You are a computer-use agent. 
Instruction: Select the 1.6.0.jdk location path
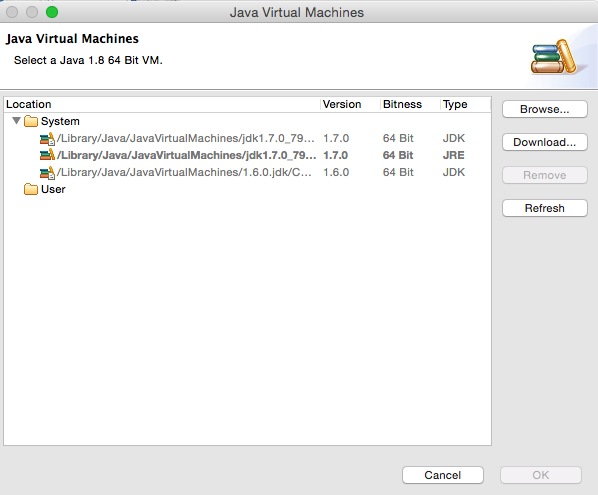(184, 172)
